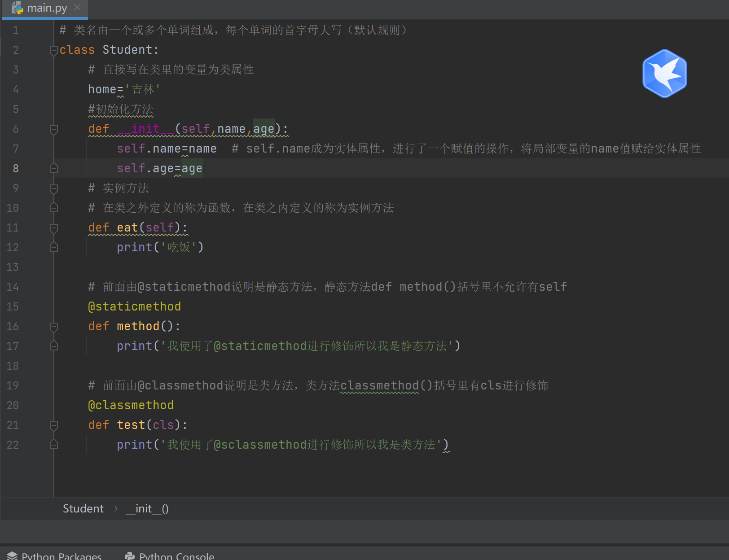Click the home='吉林' assignment line
729x560 pixels.
(124, 89)
